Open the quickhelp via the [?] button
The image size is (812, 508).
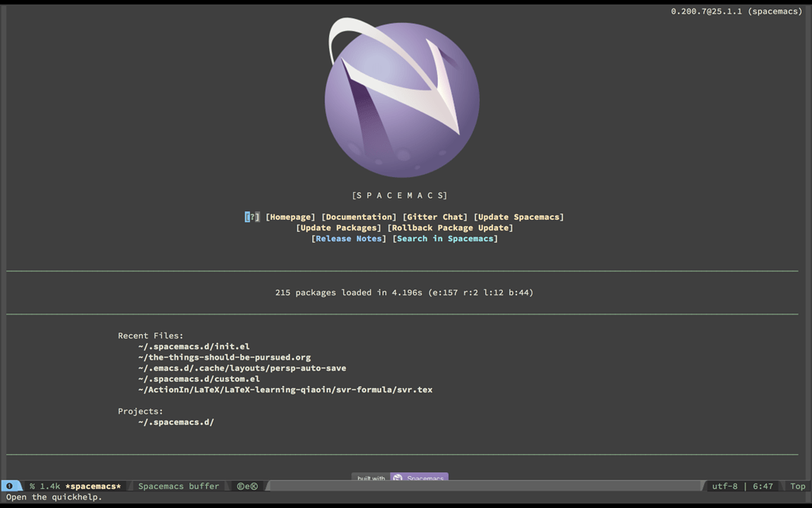251,216
